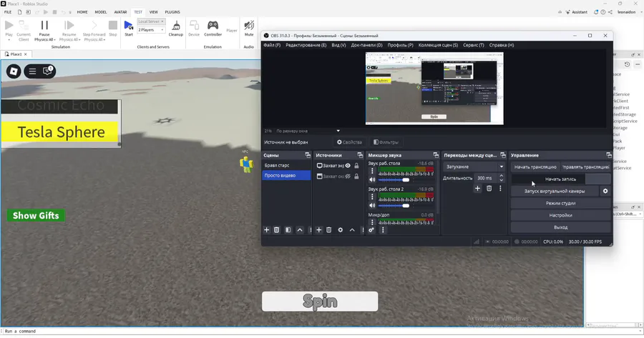Pop out the Микшер звука dock panel icon
This screenshot has height=338, width=644.
(x=436, y=155)
